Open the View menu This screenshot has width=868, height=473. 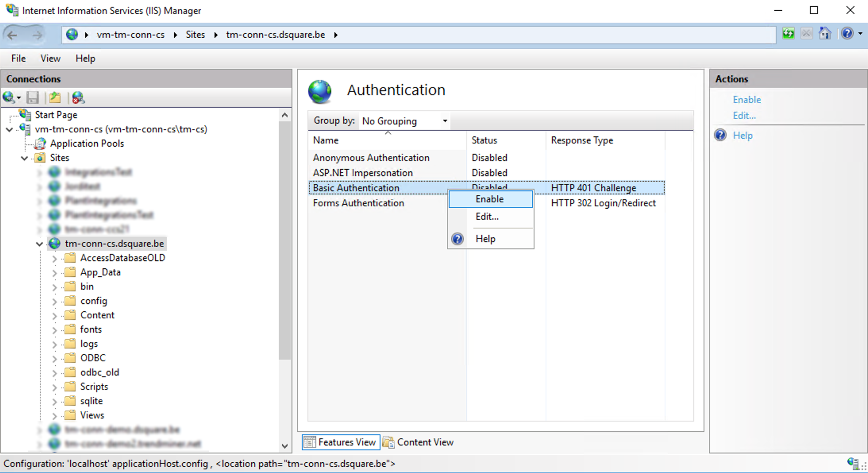tap(50, 58)
